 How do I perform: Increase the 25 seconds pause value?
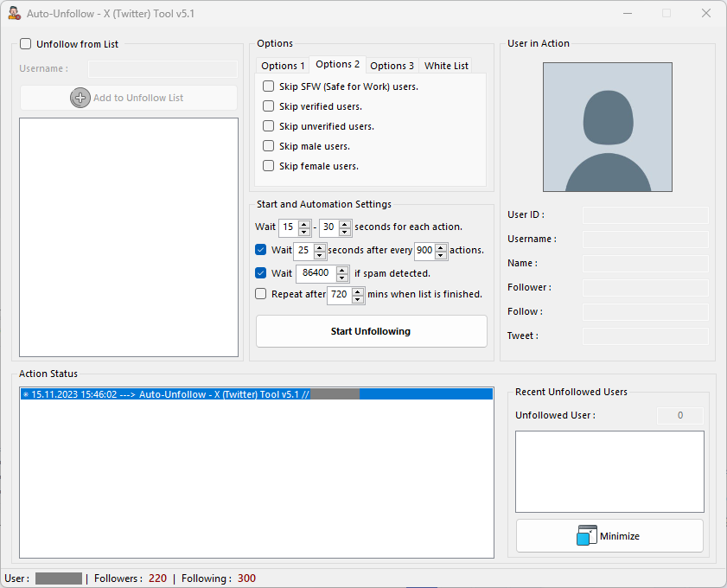[320, 246]
